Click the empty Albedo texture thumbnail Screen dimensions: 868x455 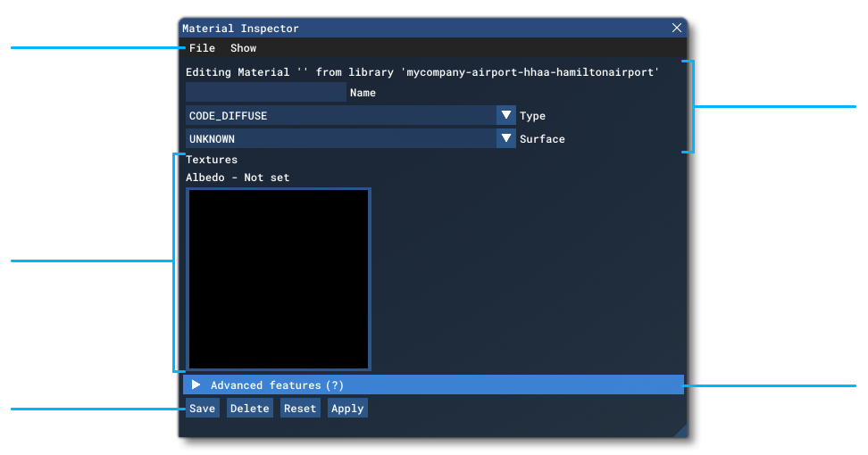(279, 279)
